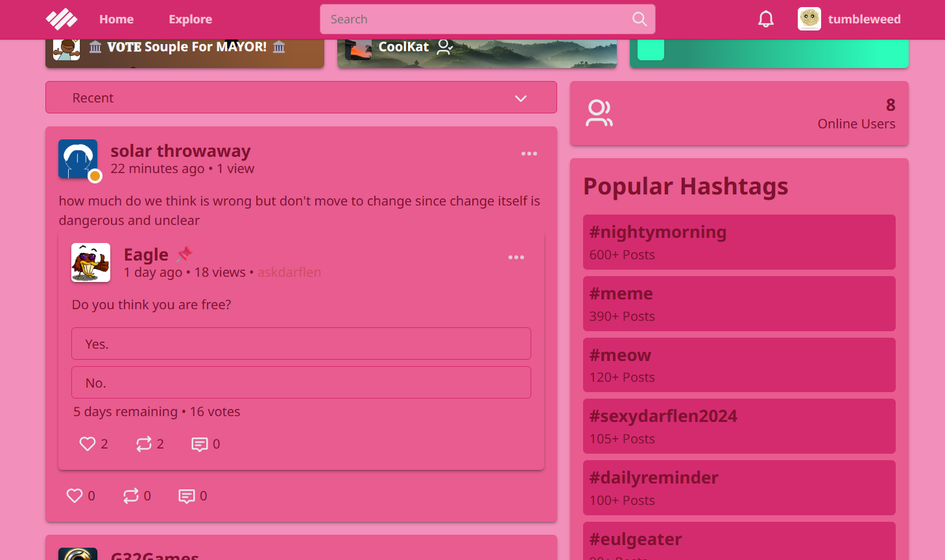Open comments on solar throwaway's post
This screenshot has width=945, height=560.
click(x=187, y=496)
